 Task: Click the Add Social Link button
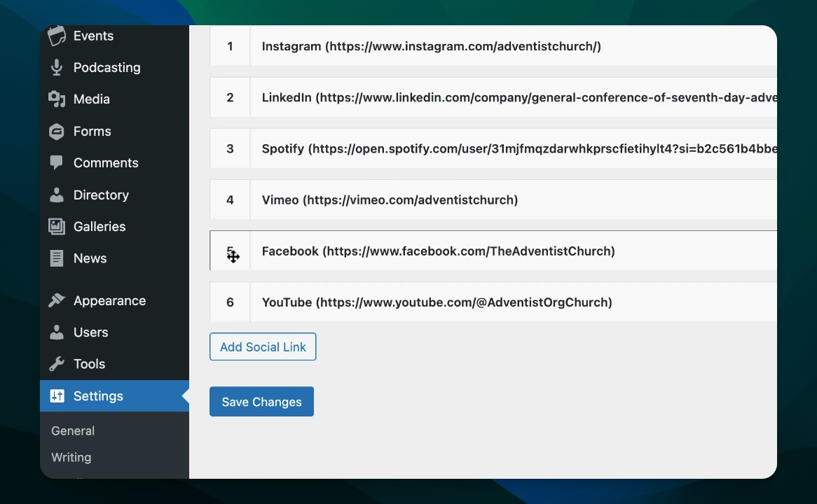[x=263, y=346]
